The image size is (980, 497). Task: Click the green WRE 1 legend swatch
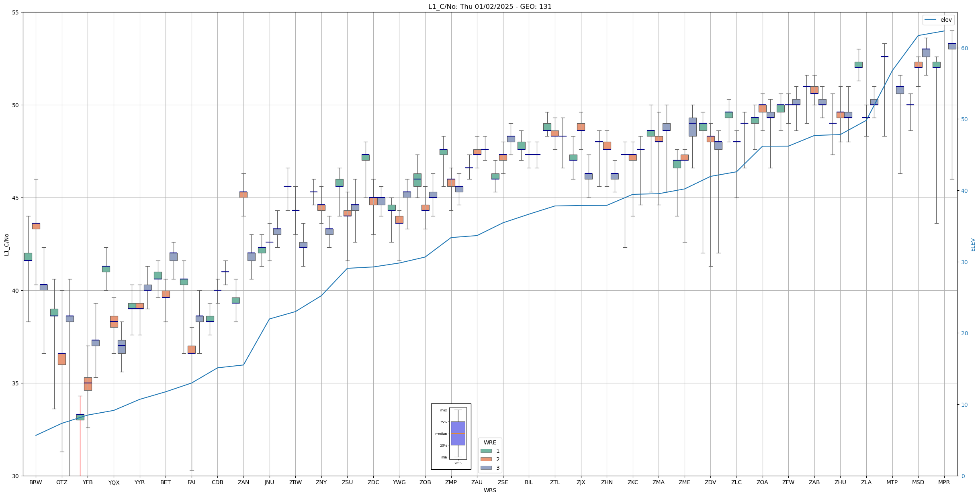486,451
